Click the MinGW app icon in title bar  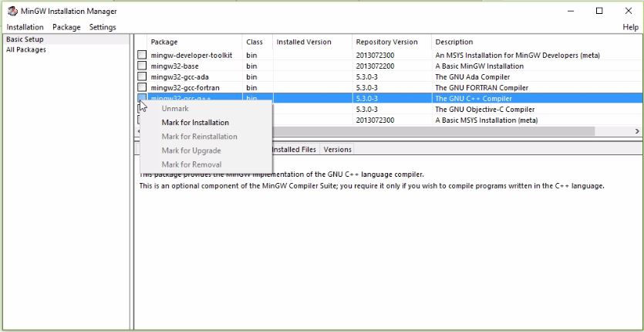click(x=12, y=11)
